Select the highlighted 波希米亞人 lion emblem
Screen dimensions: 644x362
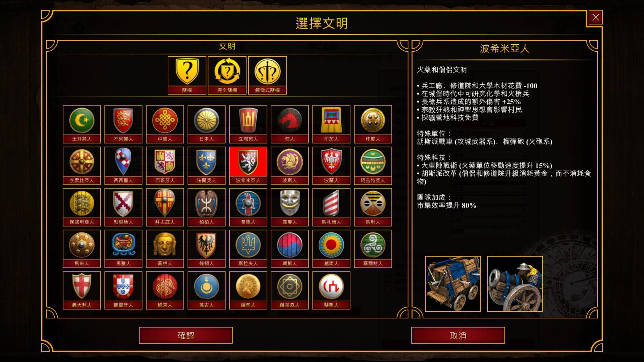click(248, 166)
